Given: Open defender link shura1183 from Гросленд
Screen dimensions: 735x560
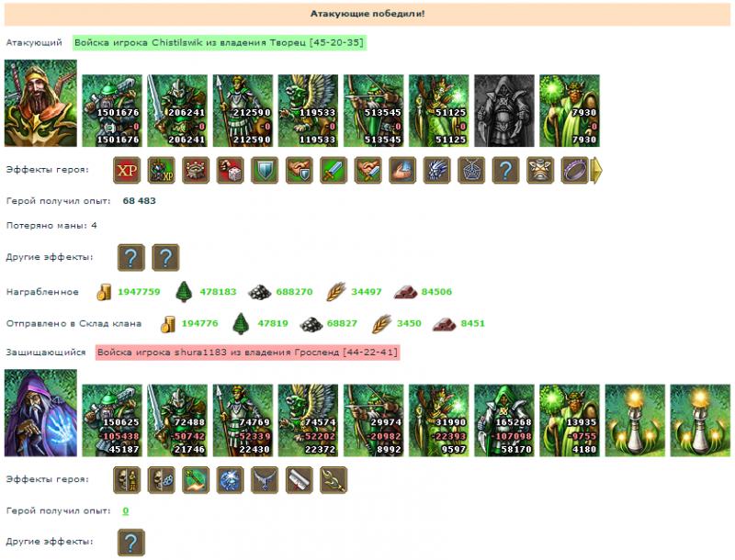Looking at the screenshot, I should tap(247, 353).
